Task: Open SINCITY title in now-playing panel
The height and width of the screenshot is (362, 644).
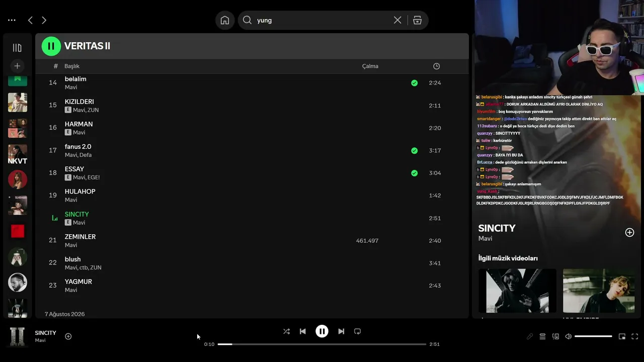Action: pos(497,228)
